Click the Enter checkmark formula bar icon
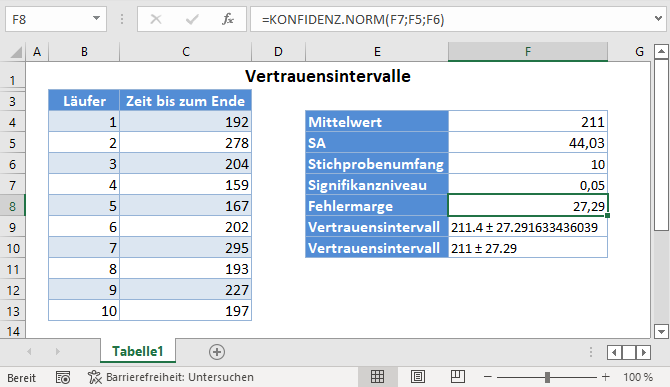Screen dimensions: 670x387 tap(192, 19)
